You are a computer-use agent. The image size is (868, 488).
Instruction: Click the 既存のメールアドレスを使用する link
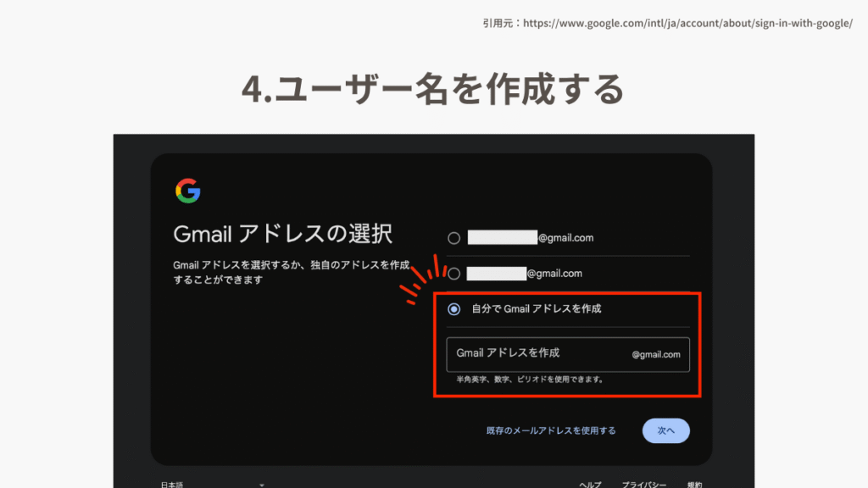pyautogui.click(x=551, y=430)
